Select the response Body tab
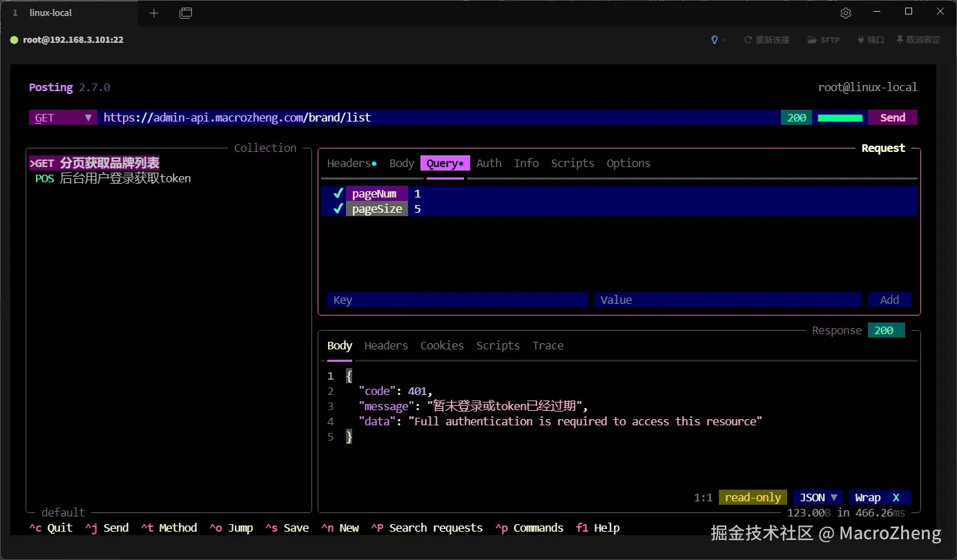Viewport: 957px width, 560px height. click(340, 345)
